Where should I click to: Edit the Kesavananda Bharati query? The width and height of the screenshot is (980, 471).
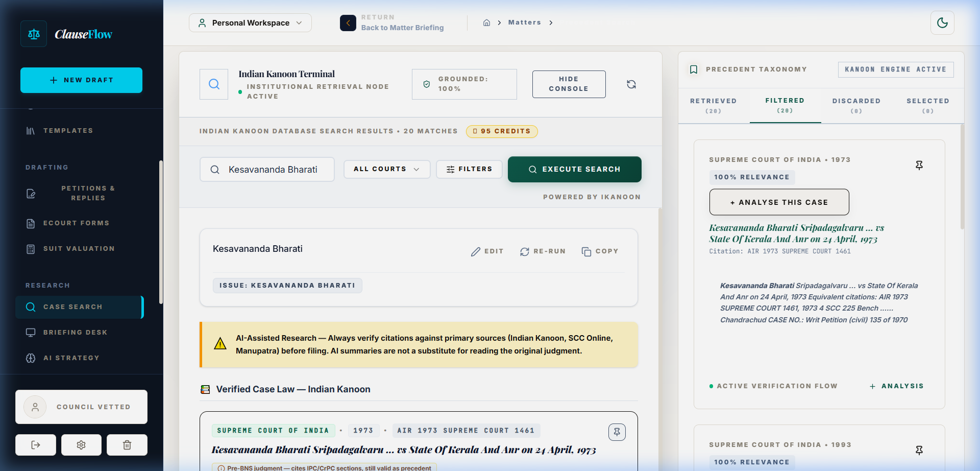pyautogui.click(x=487, y=251)
